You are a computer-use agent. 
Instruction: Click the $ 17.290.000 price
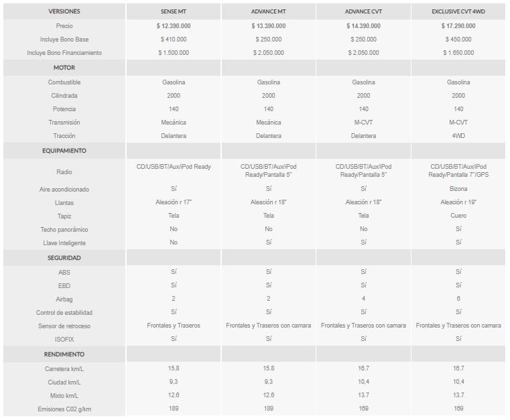pos(458,26)
